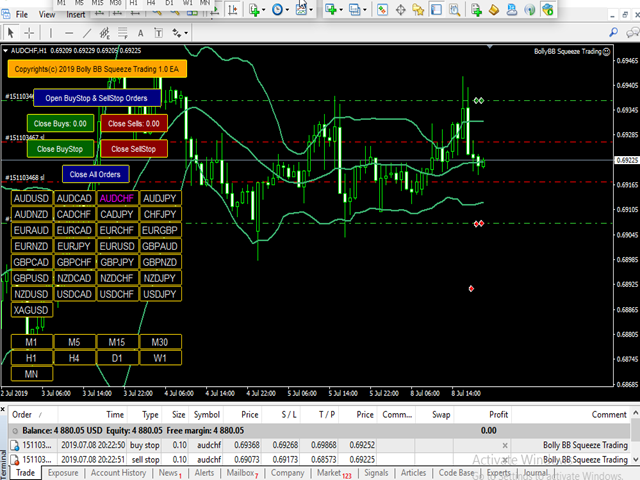640x480 pixels.
Task: Click the Close All Orders button
Action: click(x=96, y=174)
